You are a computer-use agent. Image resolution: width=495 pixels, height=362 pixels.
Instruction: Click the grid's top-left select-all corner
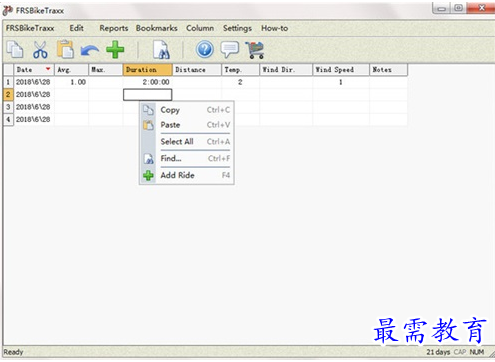(8, 70)
